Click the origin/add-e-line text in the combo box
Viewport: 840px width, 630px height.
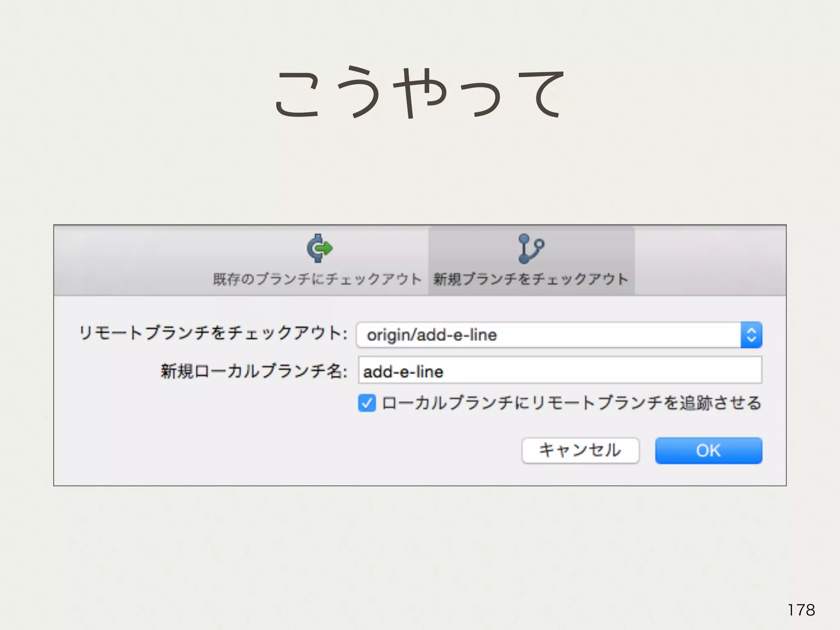[x=431, y=335]
